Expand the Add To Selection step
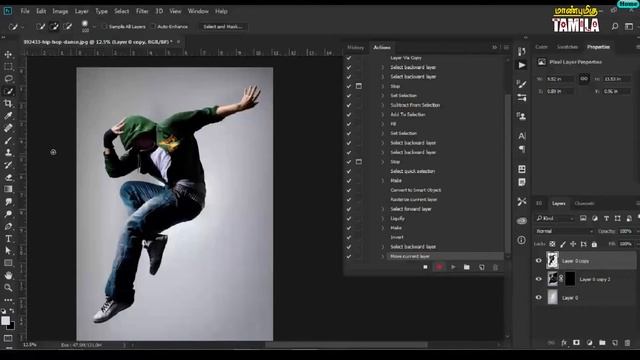Screen dimensions: 640x360 point(383,115)
